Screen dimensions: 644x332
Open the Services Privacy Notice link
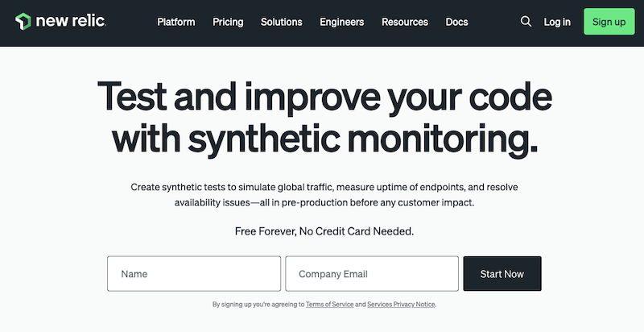401,305
